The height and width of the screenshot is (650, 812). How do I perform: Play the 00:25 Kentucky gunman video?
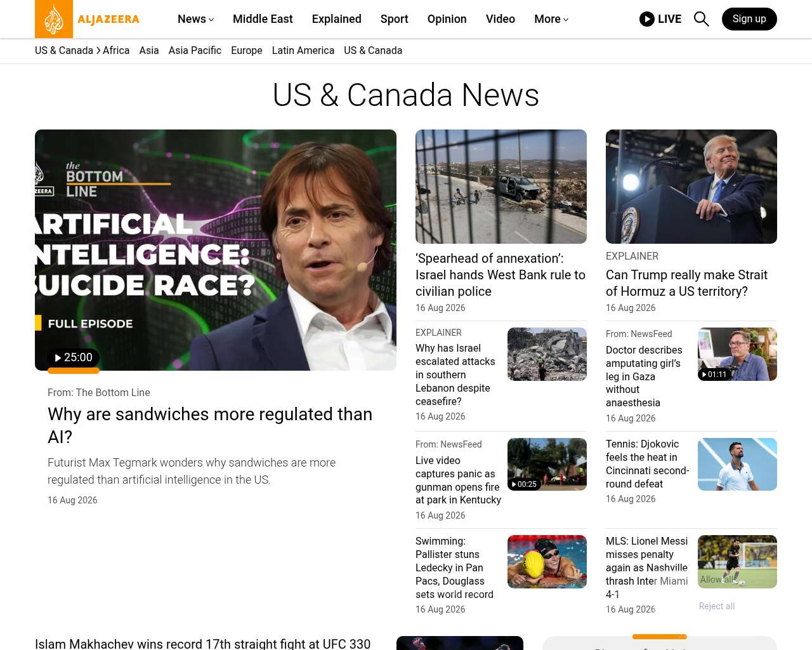pos(524,484)
